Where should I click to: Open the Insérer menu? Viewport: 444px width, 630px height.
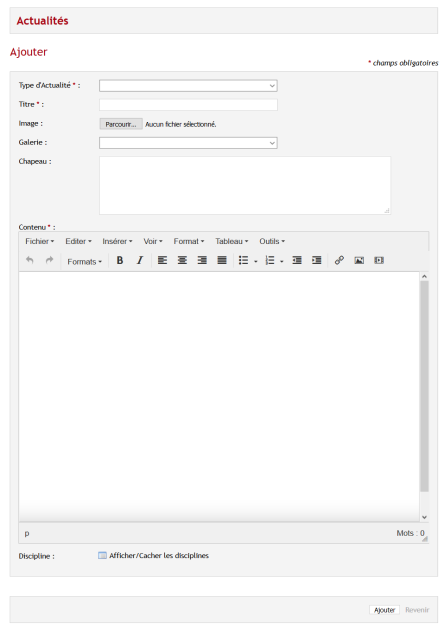pos(117,241)
